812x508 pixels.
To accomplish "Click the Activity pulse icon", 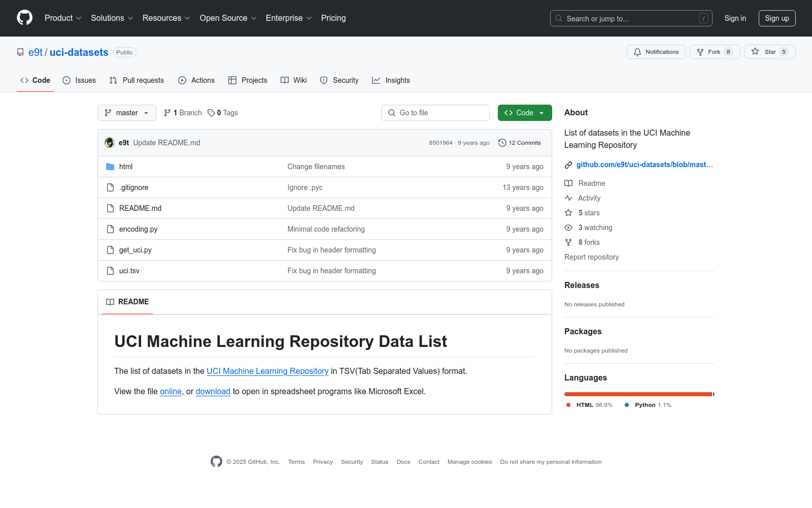I will click(568, 198).
